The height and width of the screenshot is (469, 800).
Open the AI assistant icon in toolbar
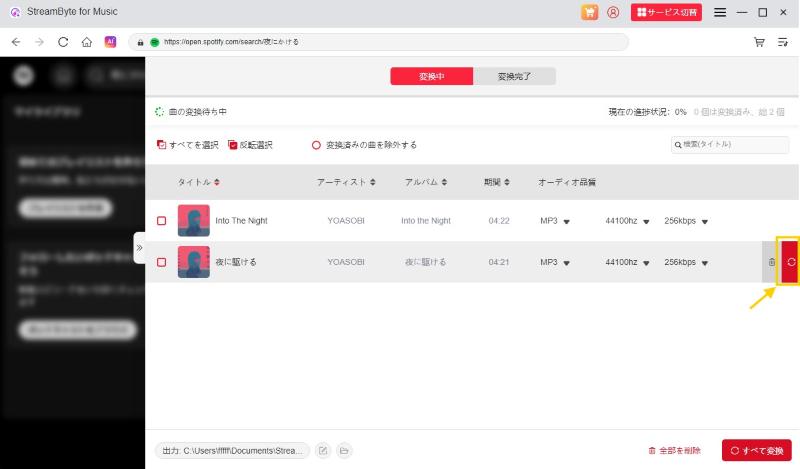pos(110,41)
